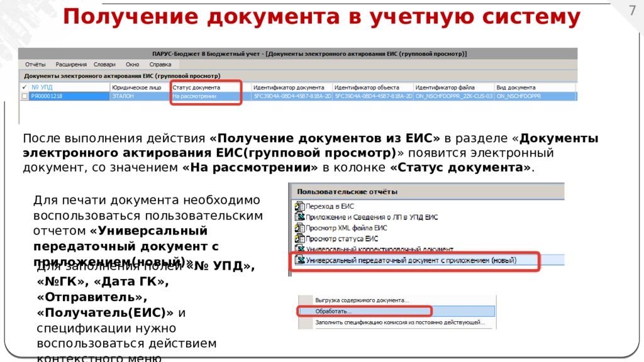
Task: Click the «Приложение и Сведения о ЛП» report icon
Action: coord(300,217)
